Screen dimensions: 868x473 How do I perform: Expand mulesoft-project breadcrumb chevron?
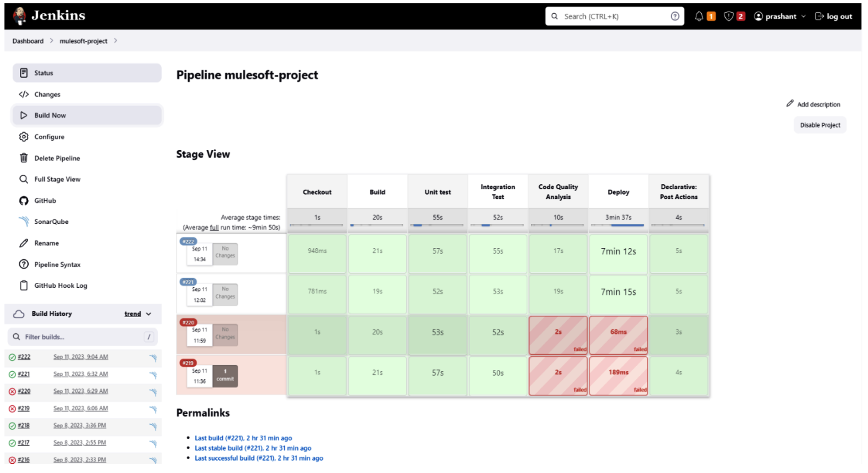pyautogui.click(x=115, y=41)
